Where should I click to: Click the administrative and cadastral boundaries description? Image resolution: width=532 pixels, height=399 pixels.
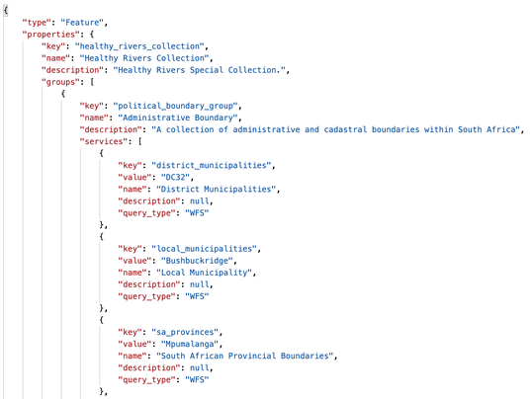tap(336, 129)
